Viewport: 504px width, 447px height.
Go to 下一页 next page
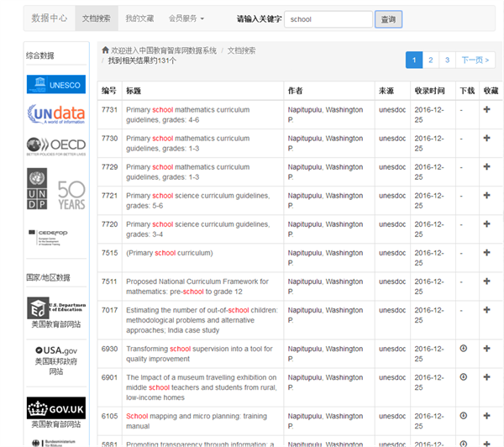coord(475,60)
